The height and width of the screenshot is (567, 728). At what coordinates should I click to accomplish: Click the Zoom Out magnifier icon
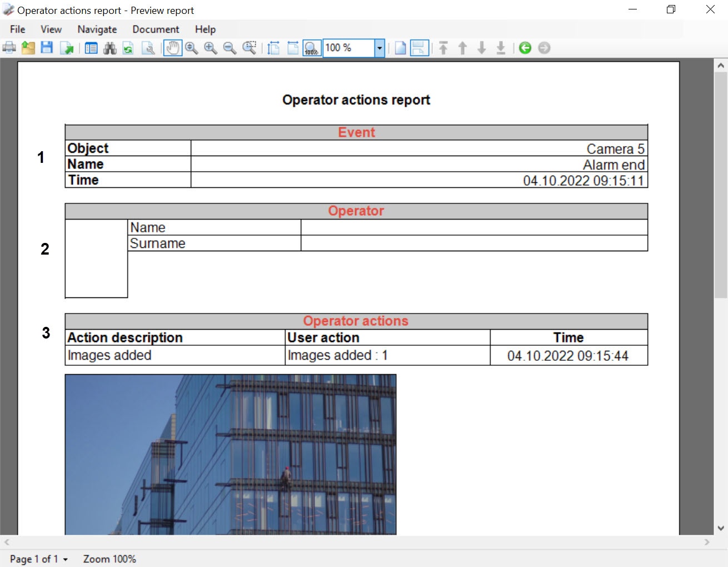[230, 48]
